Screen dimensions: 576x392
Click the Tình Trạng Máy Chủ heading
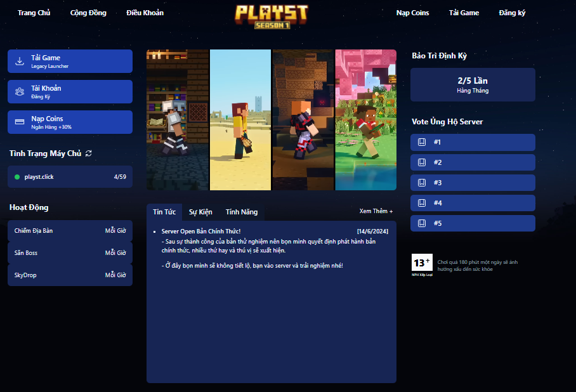(x=45, y=154)
